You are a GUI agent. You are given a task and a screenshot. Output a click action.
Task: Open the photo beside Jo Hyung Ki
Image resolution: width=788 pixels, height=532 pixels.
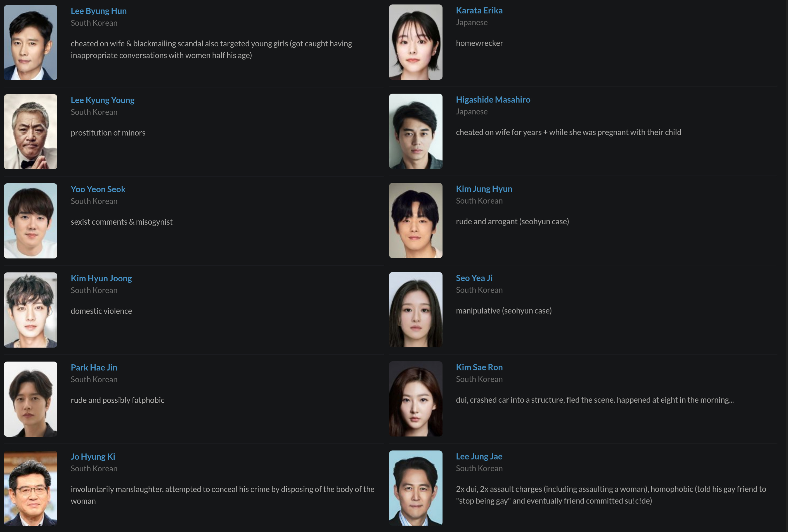tap(30, 488)
